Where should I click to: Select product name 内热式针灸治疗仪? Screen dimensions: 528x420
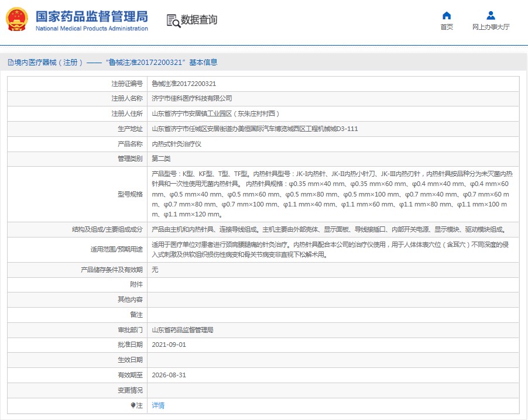point(176,144)
